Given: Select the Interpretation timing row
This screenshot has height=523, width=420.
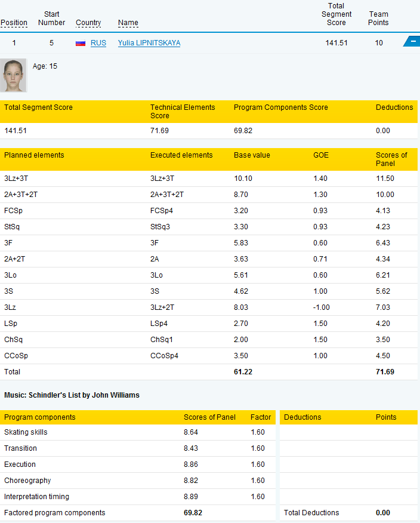Looking at the screenshot, I should click(x=138, y=497).
